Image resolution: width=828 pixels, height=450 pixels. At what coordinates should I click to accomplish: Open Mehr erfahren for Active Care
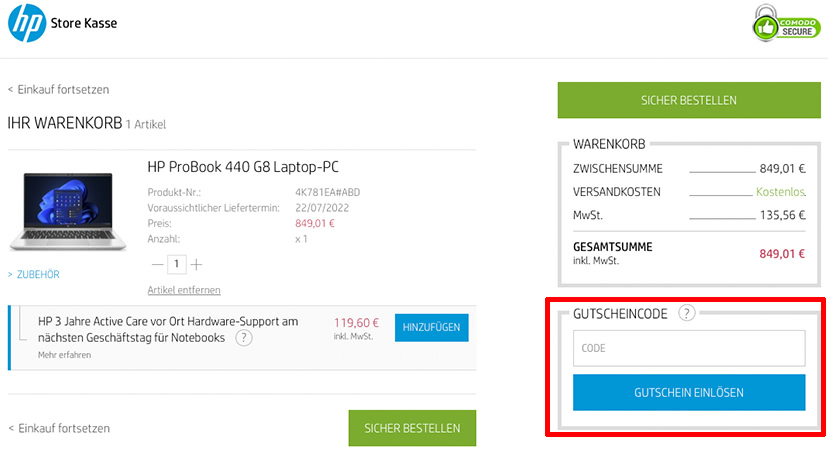click(64, 355)
